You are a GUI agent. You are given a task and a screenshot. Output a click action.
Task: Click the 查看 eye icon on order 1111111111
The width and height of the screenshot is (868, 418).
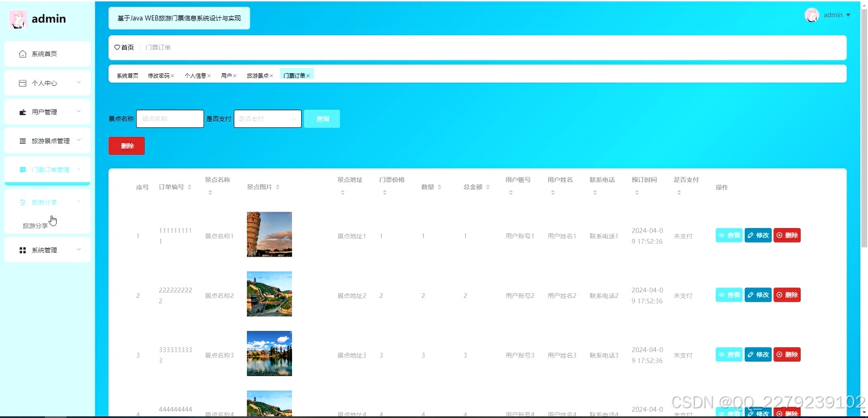click(723, 235)
